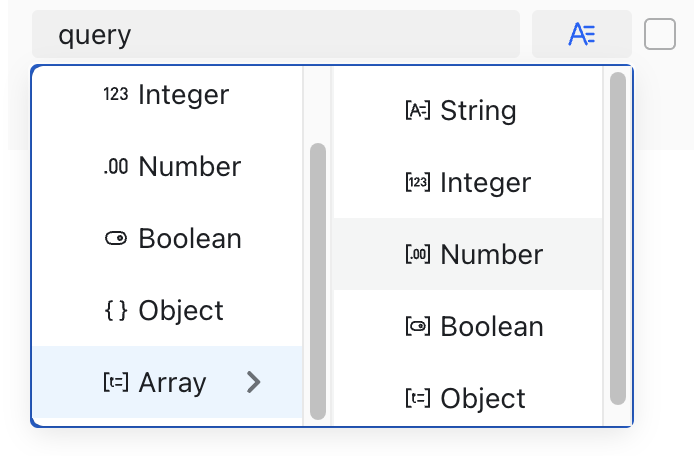
Task: Open the blue string type selector button
Action: tap(582, 34)
